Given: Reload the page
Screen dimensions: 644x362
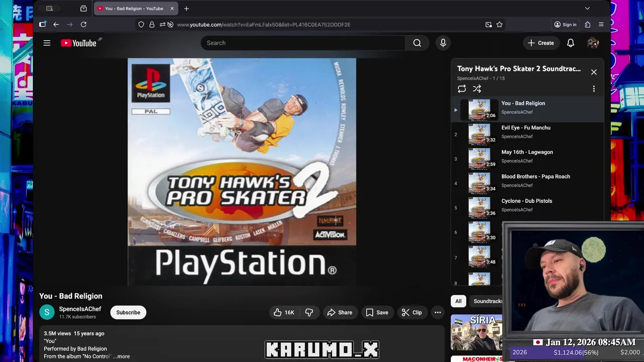Looking at the screenshot, I should [x=84, y=25].
